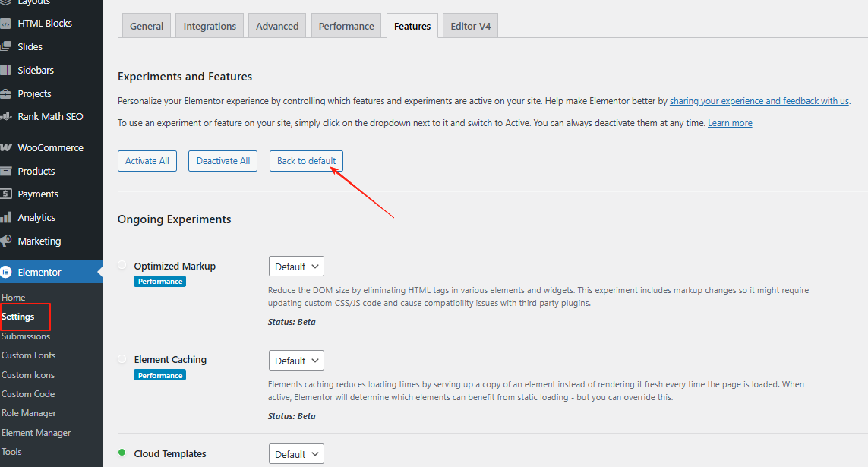Open the Cloud Templates Default dropdown

(x=296, y=453)
